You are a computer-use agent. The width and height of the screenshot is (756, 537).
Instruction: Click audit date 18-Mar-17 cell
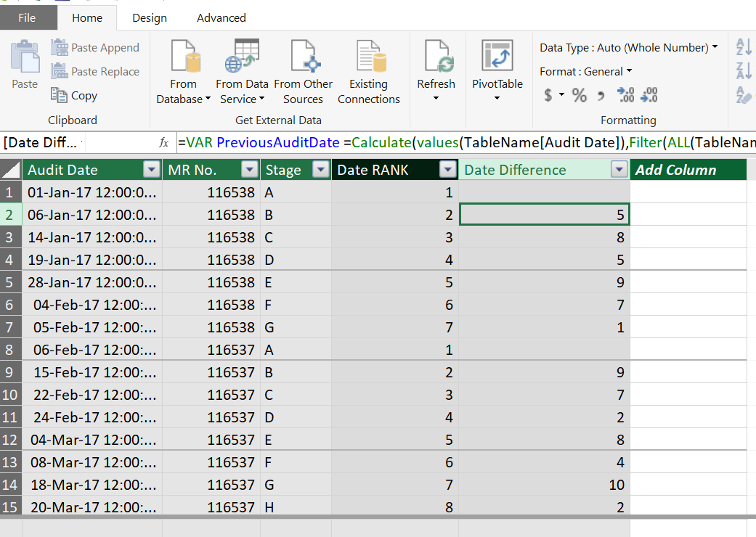point(92,485)
